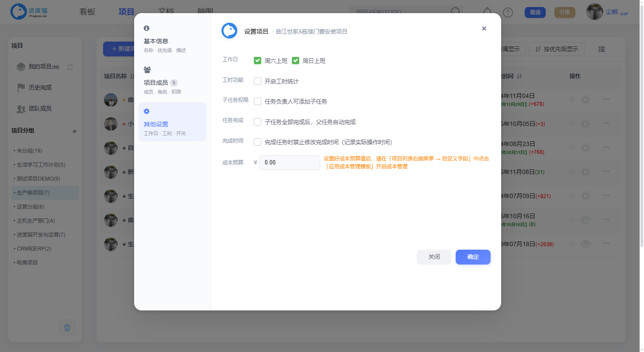Enable 父任务自动完成 checkbox

point(258,122)
